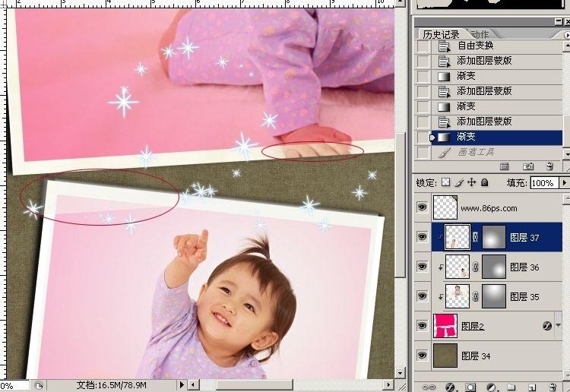Open the add layer style fx button
The width and height of the screenshot is (570, 392).
[x=451, y=387]
